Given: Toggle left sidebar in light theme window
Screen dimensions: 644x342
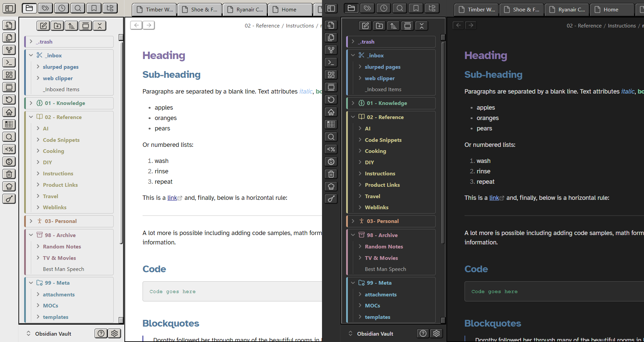Looking at the screenshot, I should 9,8.
